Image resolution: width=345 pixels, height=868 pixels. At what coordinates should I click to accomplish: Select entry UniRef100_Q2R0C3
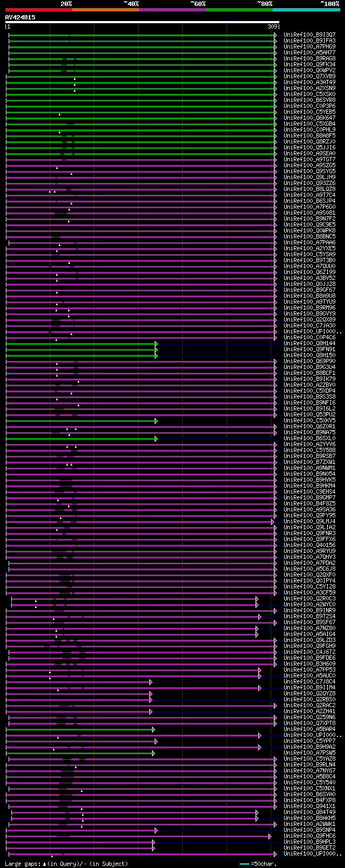tap(309, 599)
